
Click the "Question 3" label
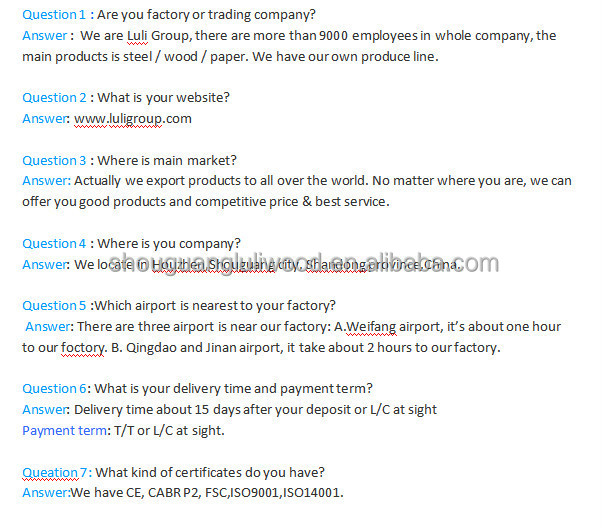coord(54,160)
